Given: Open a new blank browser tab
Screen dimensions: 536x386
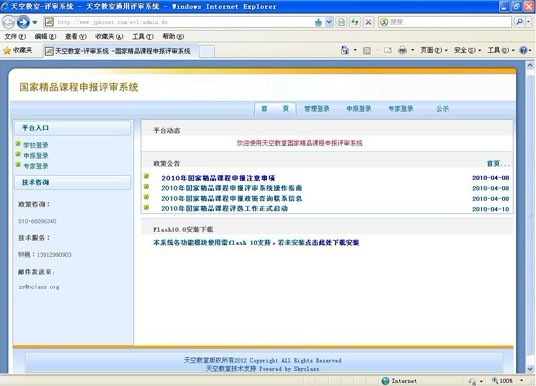Looking at the screenshot, I should 207,51.
